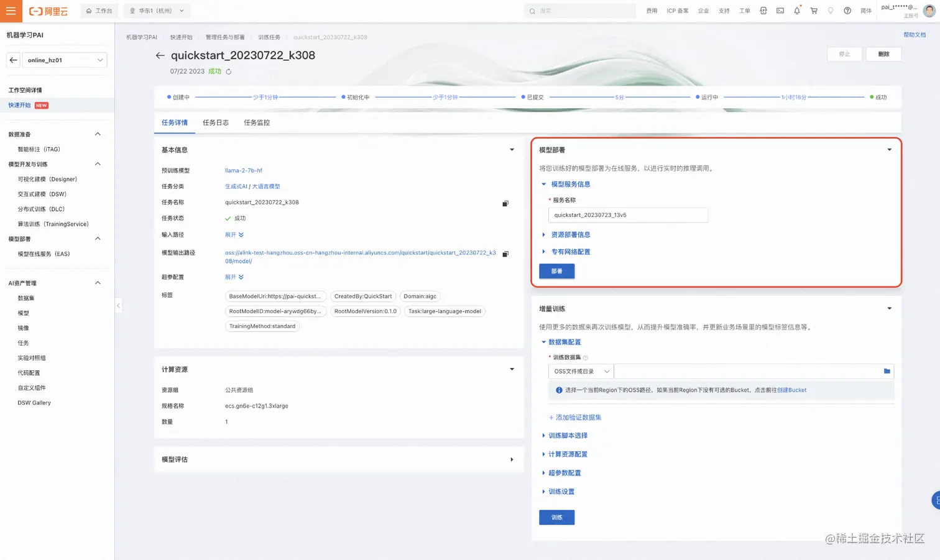Click help hint icon next to 训练数据集

pyautogui.click(x=586, y=357)
